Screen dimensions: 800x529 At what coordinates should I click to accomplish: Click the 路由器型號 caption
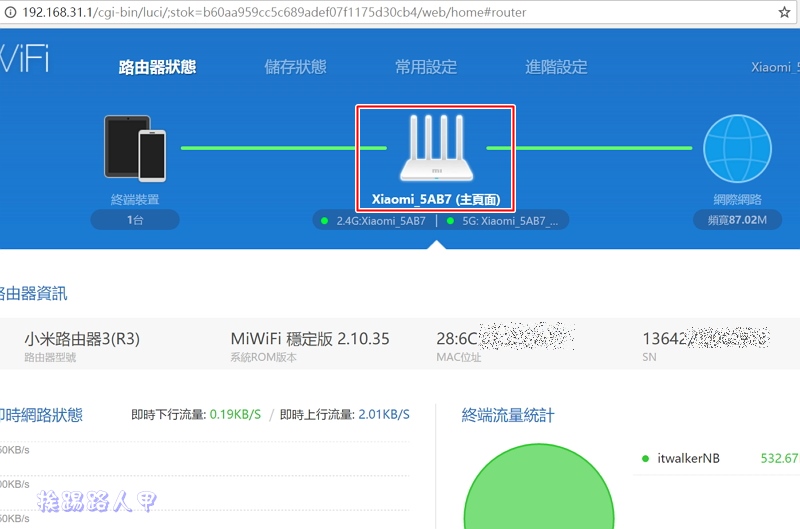tap(50, 357)
